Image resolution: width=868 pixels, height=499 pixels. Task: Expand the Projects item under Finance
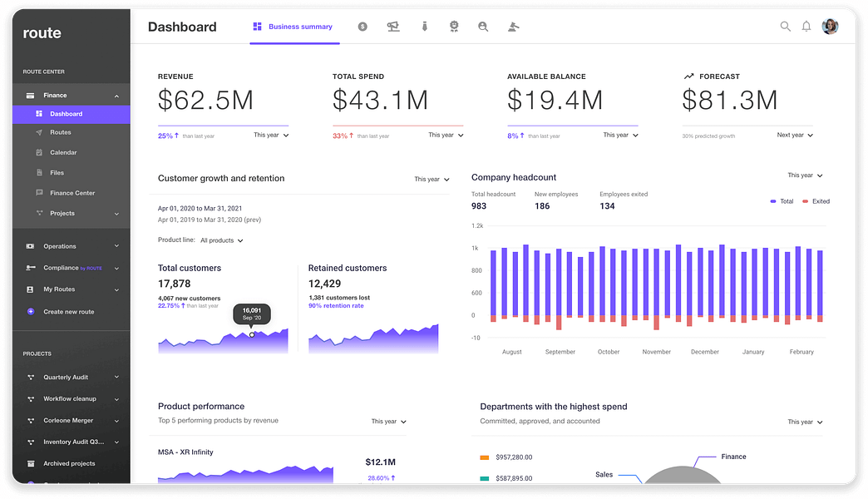pyautogui.click(x=116, y=214)
